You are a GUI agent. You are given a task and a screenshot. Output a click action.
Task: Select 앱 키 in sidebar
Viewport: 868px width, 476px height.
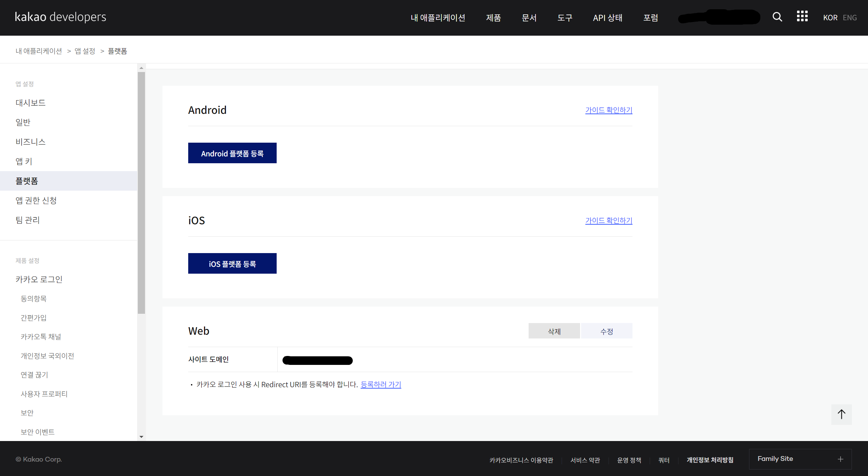(24, 161)
